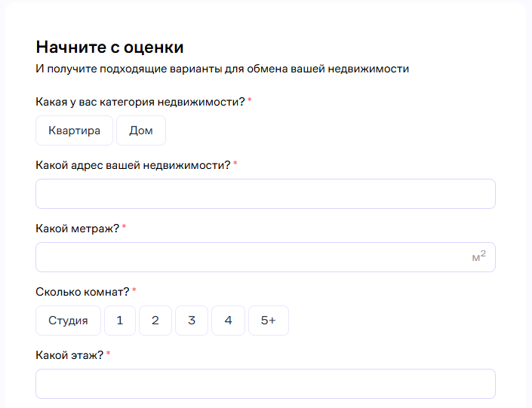Screen dimensions: 532x408
Task: Click the 'Начните с оценки' heading
Action: (109, 47)
